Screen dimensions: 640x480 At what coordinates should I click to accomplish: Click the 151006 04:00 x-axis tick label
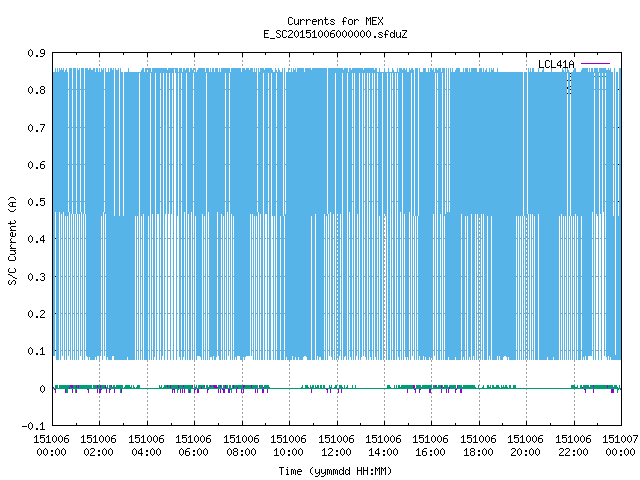point(146,446)
